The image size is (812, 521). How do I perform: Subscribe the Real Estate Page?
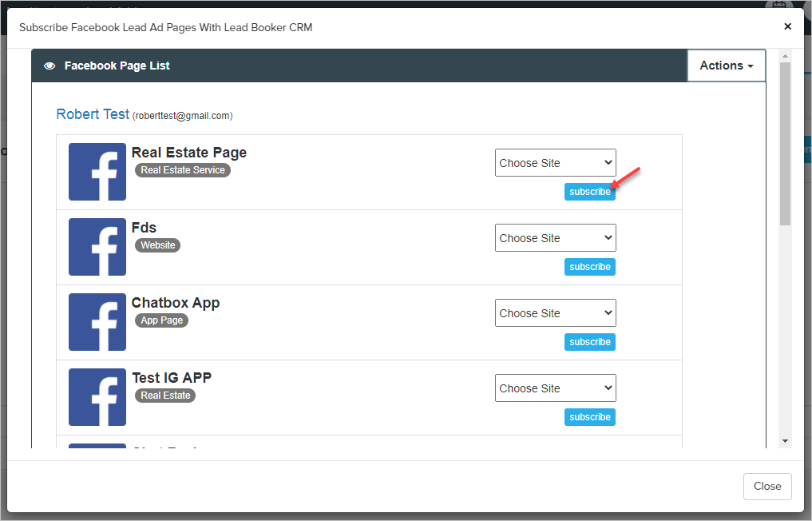click(590, 192)
